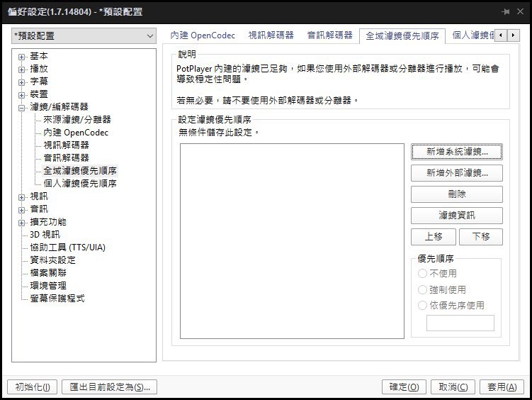Screen dimensions: 532x400
Task: Select 個人濾鏡優先順序 in the tree
Action: [80, 184]
